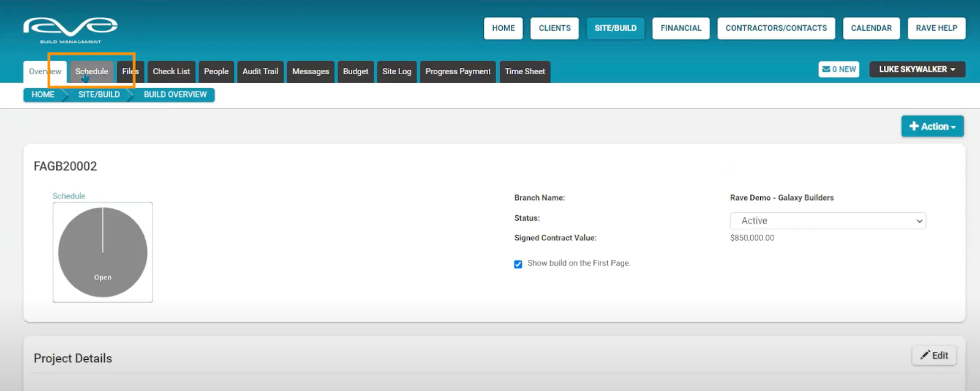
Task: Switch to the Budget tab
Action: (356, 72)
